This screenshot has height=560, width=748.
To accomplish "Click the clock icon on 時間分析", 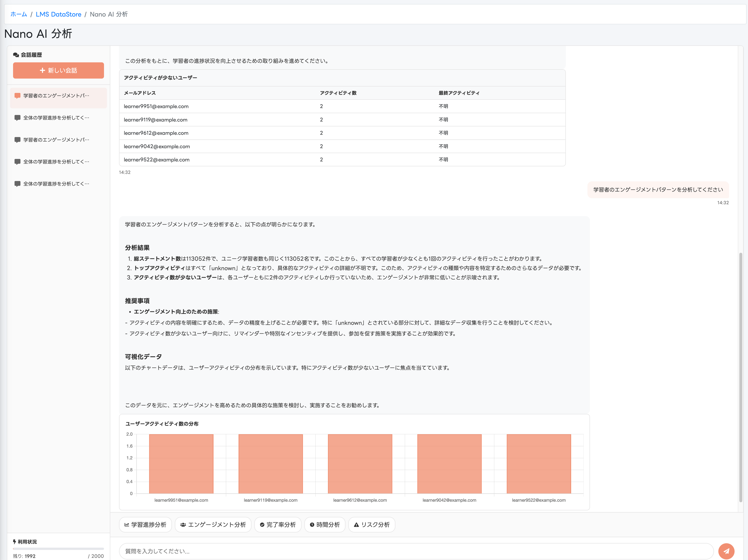I will [x=312, y=525].
